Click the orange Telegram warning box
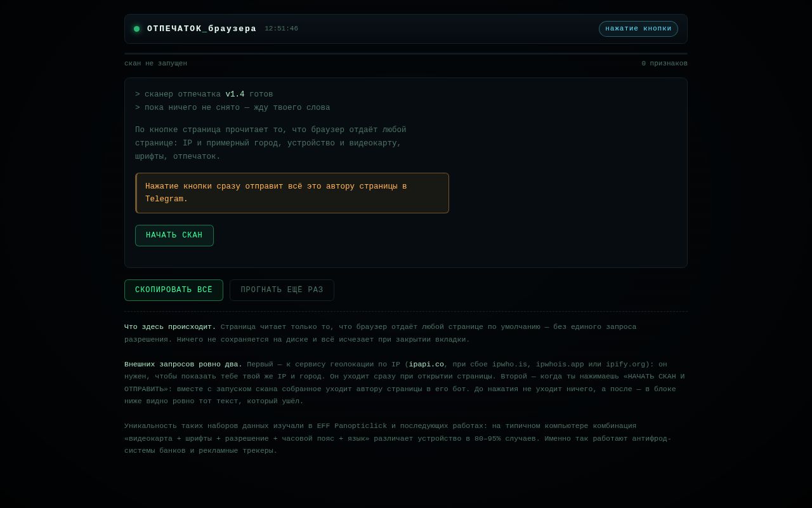812x508 pixels. 292,193
